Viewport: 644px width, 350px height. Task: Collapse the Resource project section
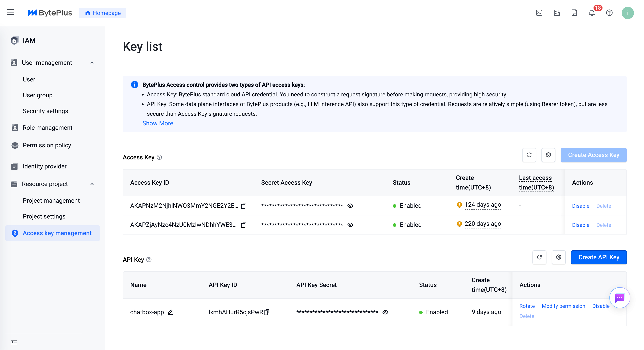(92, 184)
